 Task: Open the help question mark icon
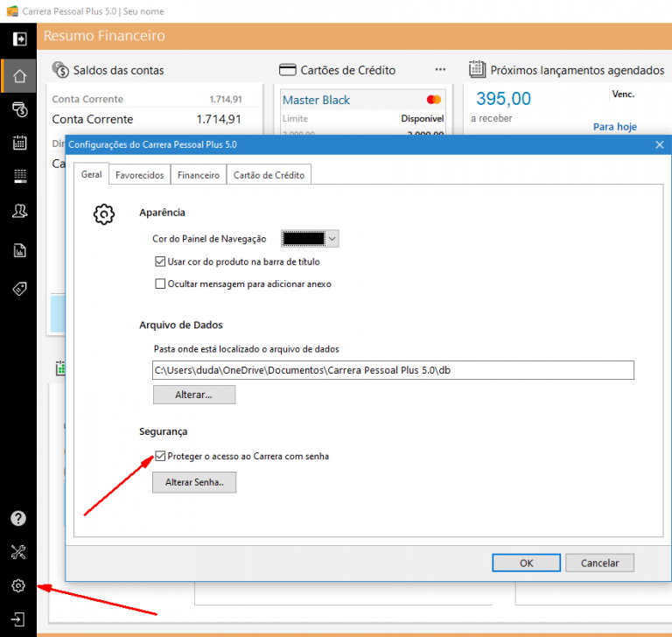point(18,518)
